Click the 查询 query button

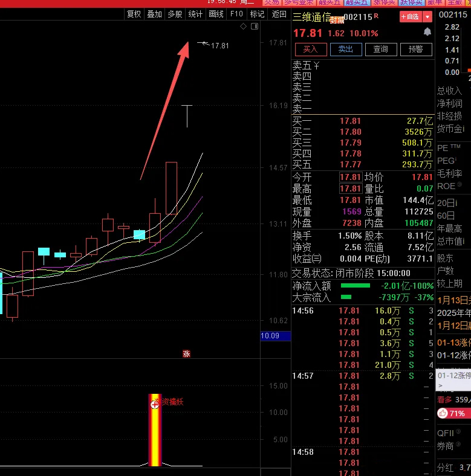click(381, 49)
